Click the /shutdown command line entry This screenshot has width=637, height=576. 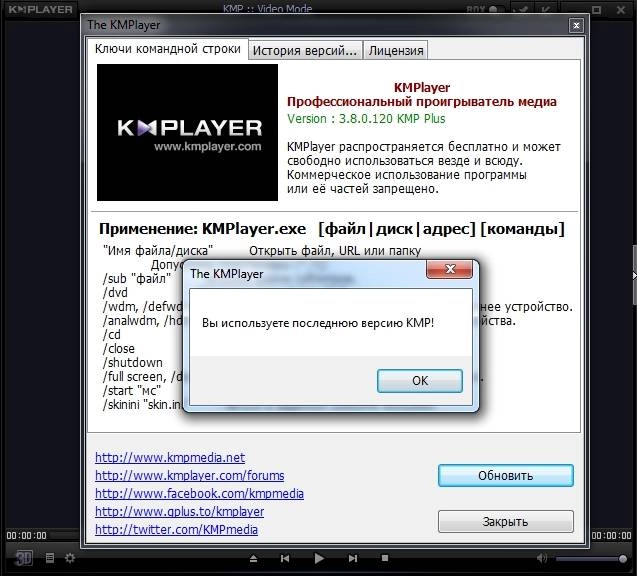coord(132,362)
